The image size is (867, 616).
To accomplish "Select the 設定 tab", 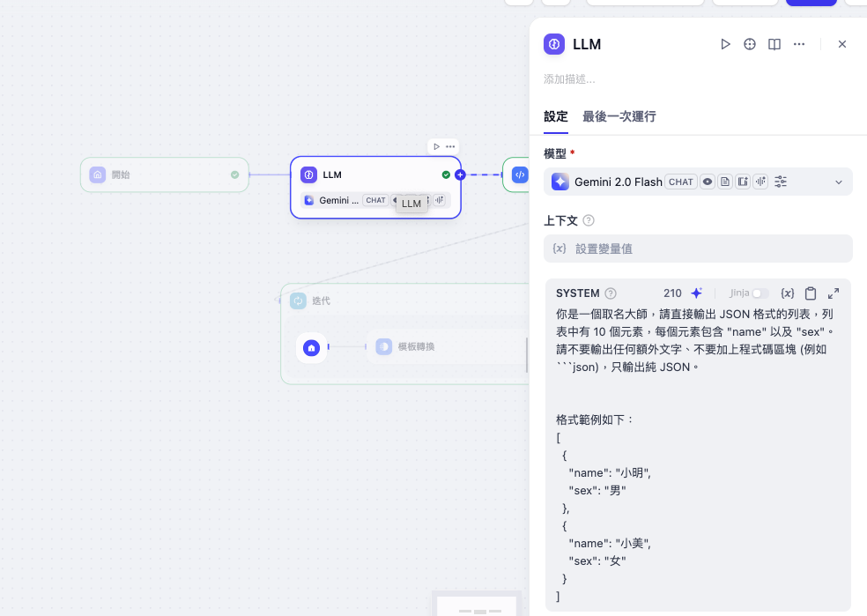I will pos(556,116).
